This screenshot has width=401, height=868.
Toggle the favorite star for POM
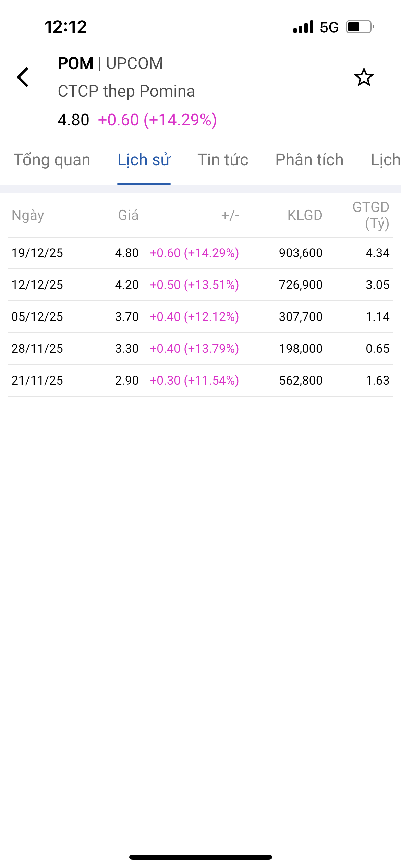coord(364,77)
